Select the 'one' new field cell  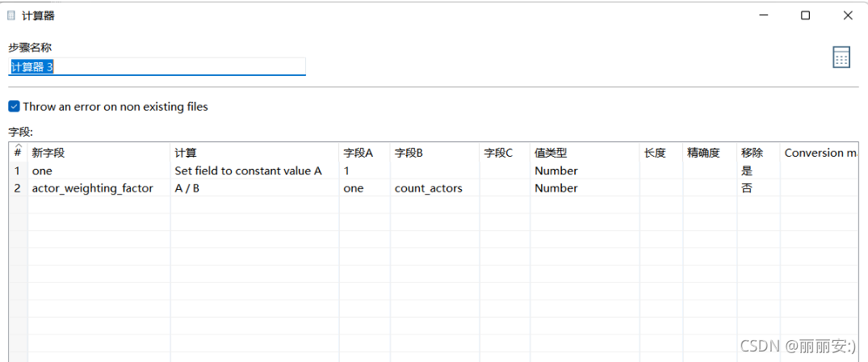[x=99, y=170]
